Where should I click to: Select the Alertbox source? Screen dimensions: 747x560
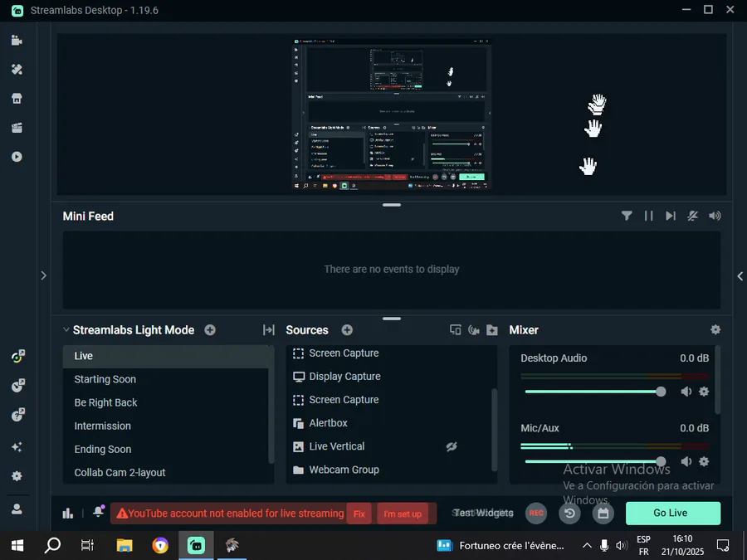pyautogui.click(x=388, y=423)
